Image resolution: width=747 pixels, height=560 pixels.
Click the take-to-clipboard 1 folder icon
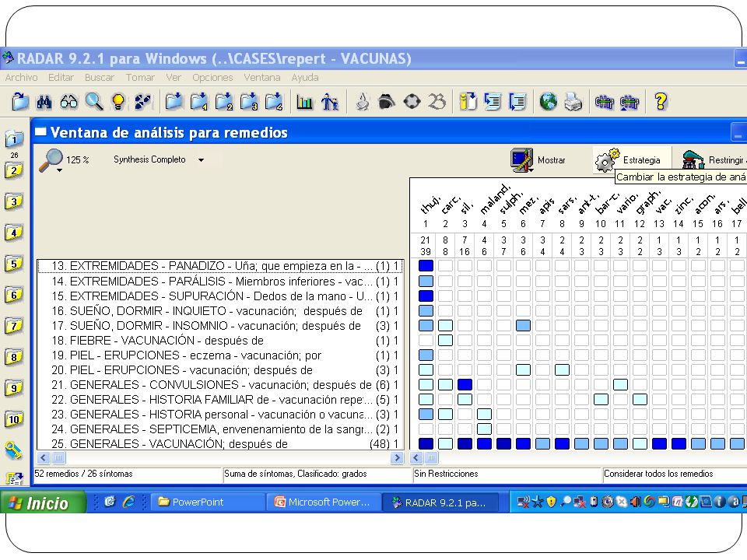[198, 102]
